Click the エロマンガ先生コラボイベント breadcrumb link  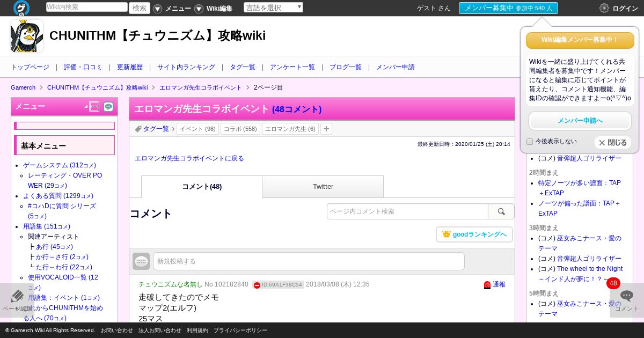201,87
